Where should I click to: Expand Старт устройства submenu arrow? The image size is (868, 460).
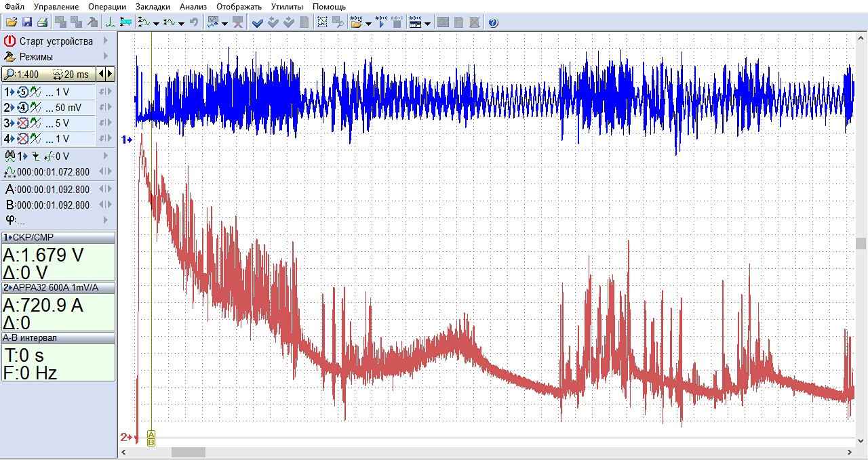(x=106, y=41)
